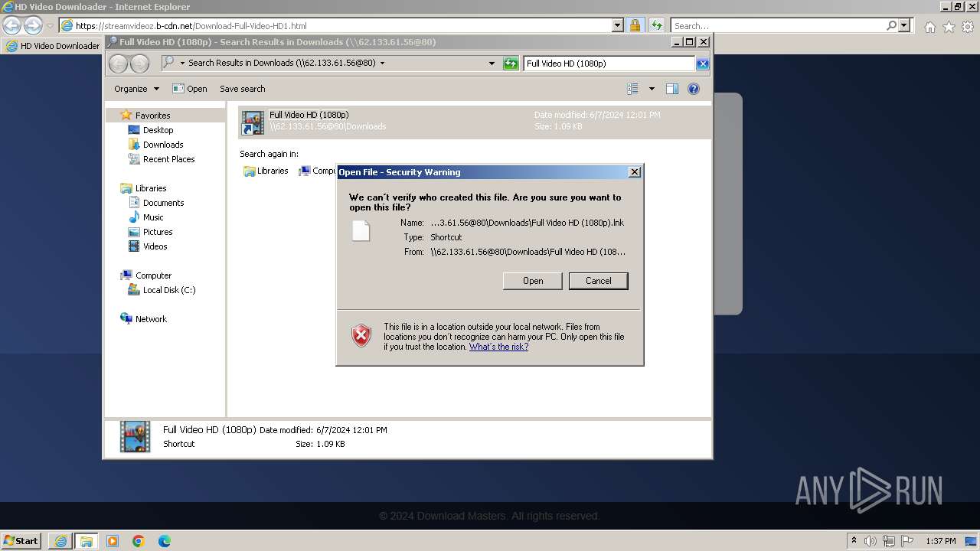The width and height of the screenshot is (980, 551).
Task: Launch Edge from the taskbar
Action: (165, 541)
